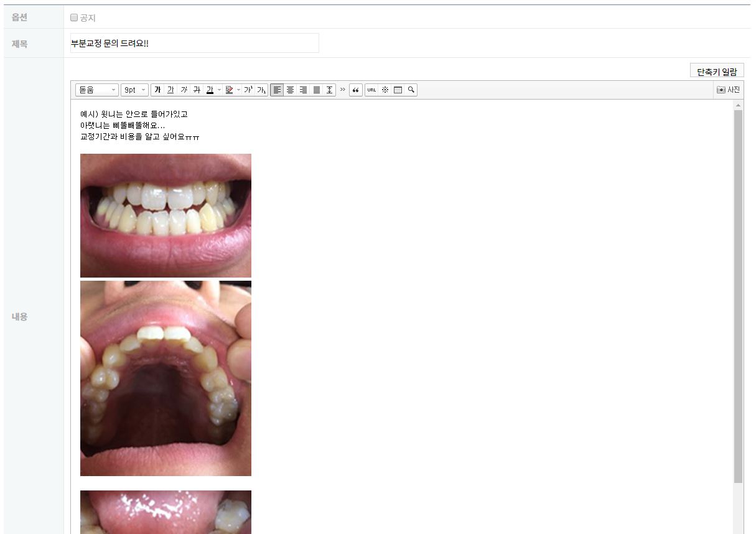Image resolution: width=756 pixels, height=534 pixels.
Task: Open the line spacing tool
Action: [x=329, y=90]
